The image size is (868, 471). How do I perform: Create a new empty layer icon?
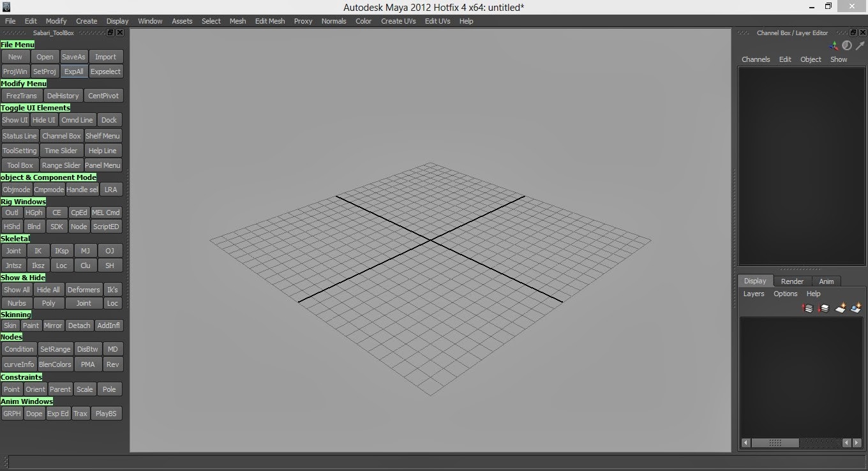click(x=841, y=308)
